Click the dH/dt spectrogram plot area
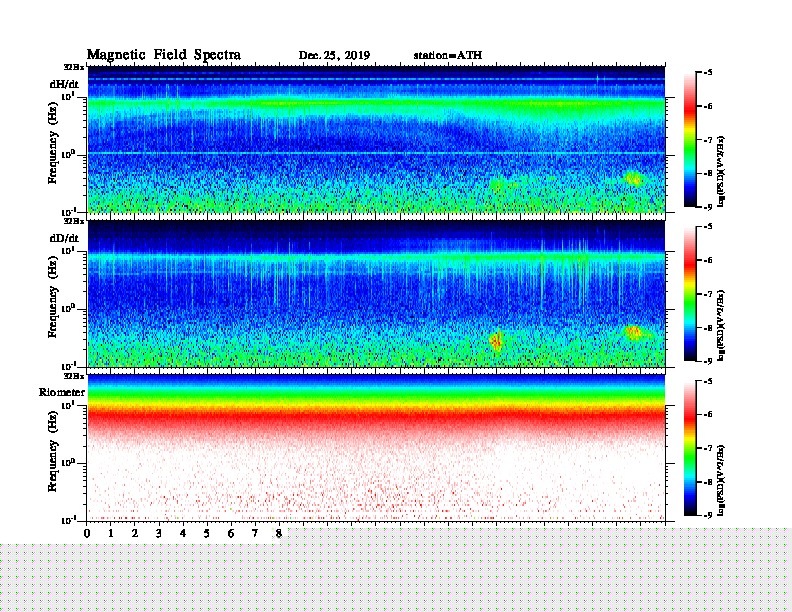 (376, 139)
